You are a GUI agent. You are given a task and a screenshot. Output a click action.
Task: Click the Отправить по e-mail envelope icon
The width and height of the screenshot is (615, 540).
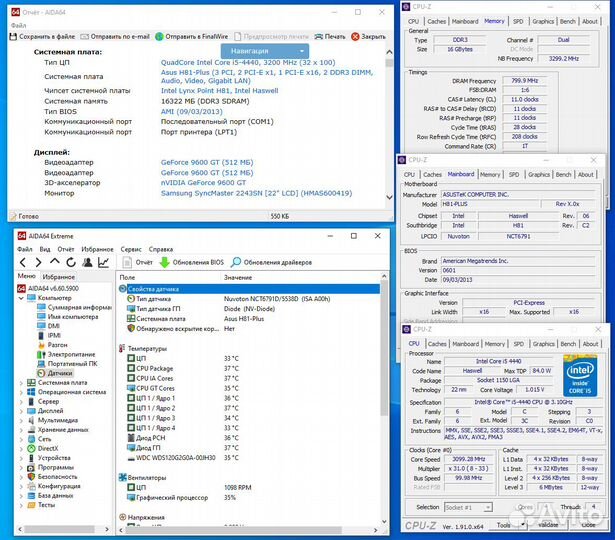coord(84,36)
